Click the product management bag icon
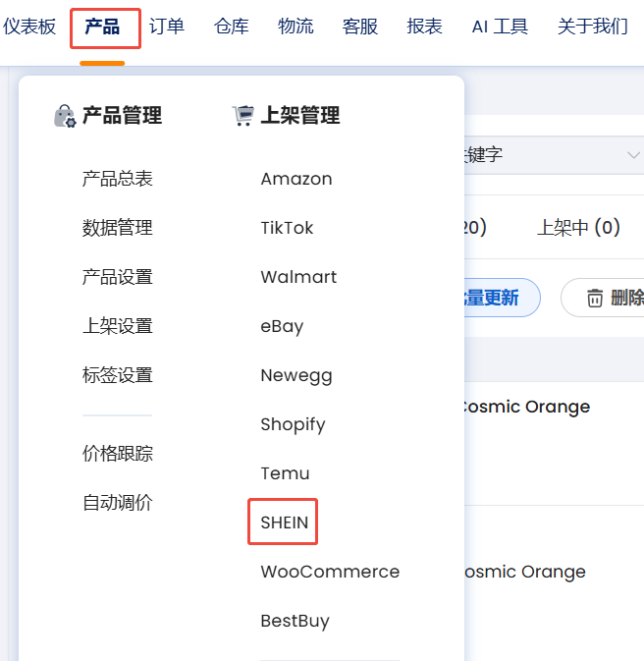 coord(65,117)
